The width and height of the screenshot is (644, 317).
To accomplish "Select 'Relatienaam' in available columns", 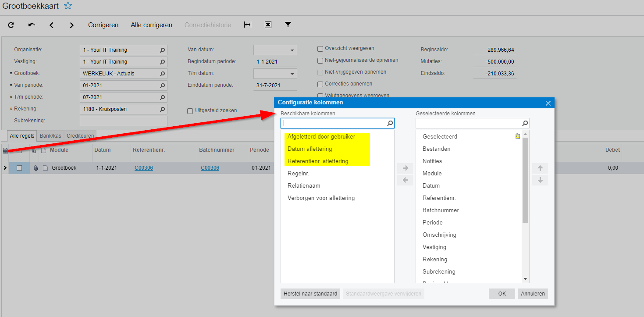I will click(x=338, y=186).
